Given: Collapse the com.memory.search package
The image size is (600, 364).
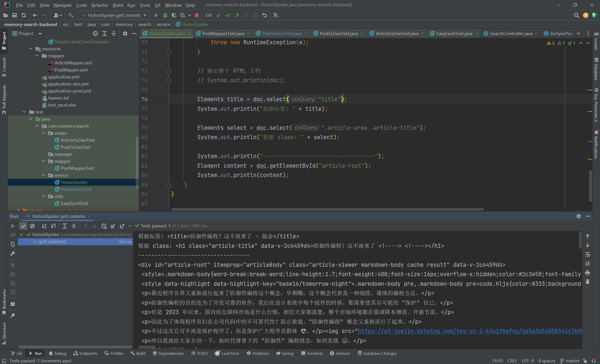Looking at the screenshot, I should pyautogui.click(x=37, y=126).
